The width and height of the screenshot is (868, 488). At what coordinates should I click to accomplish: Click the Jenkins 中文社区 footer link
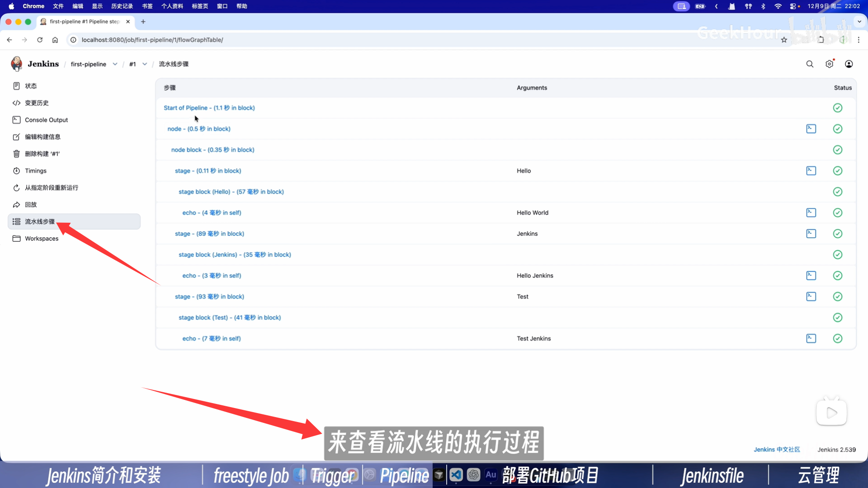(x=776, y=450)
